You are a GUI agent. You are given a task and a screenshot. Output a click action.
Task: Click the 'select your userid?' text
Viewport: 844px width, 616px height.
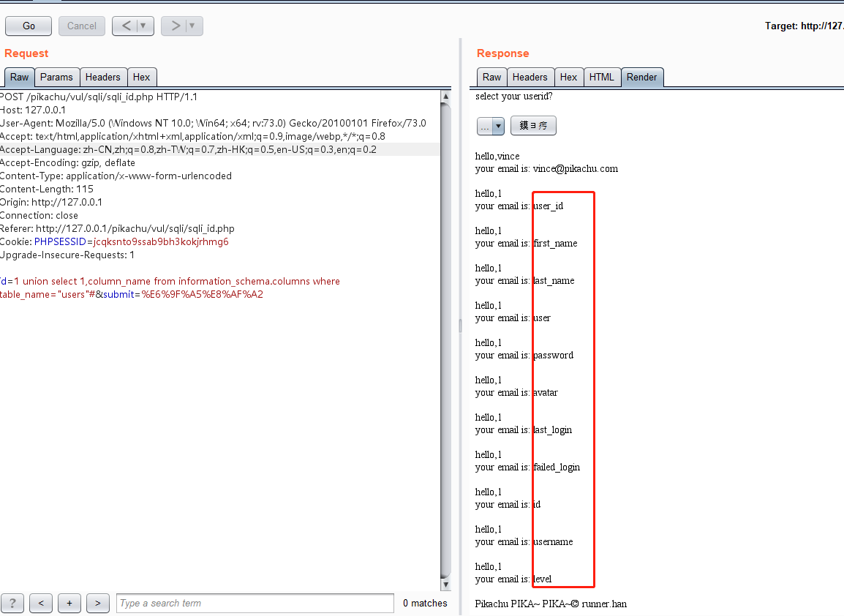point(514,97)
